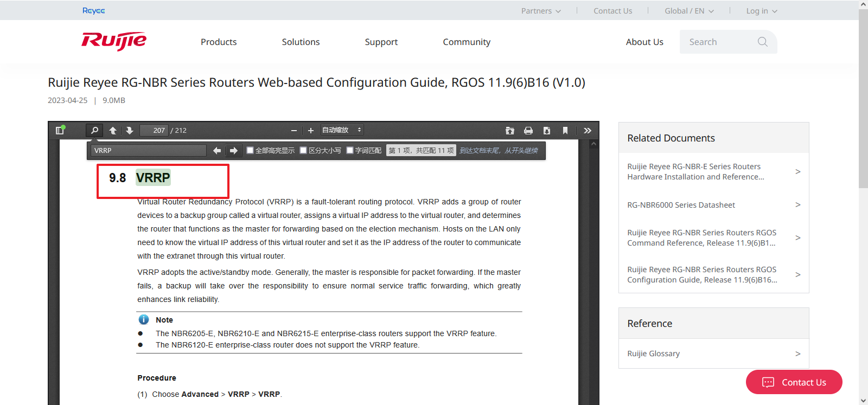Click the 9.8 VRRP heading text

click(x=139, y=178)
